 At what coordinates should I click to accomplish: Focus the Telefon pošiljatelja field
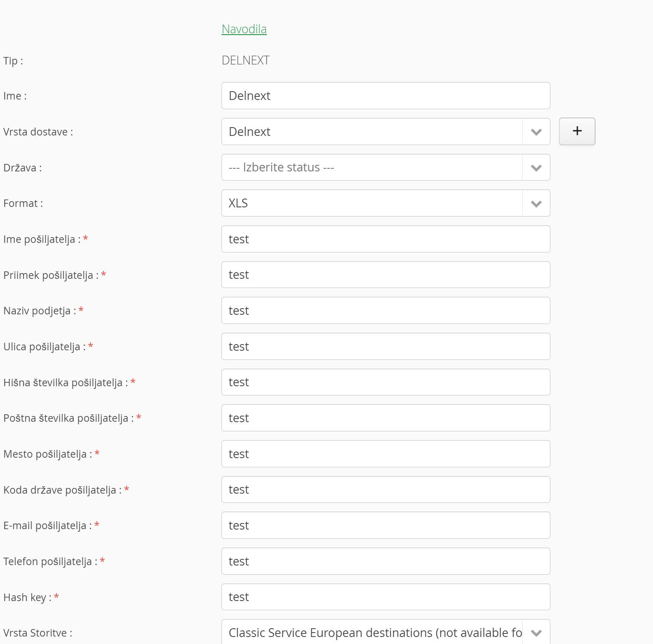pos(386,561)
